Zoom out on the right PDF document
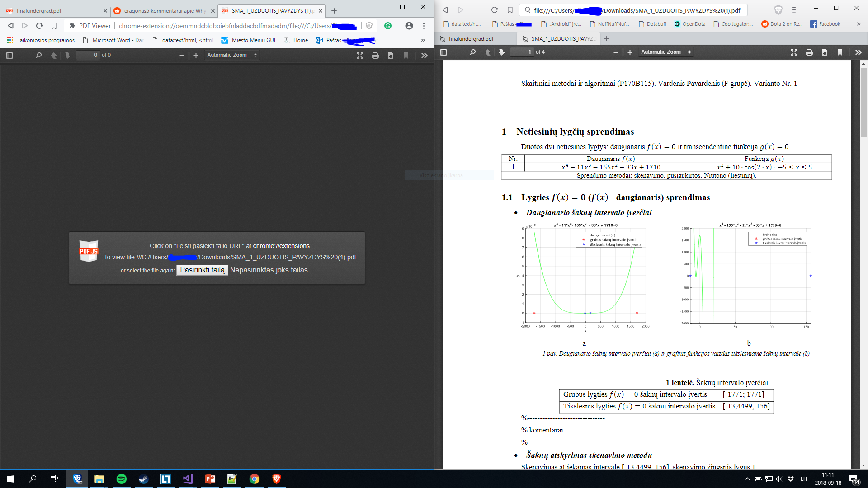Screen dimensions: 868x488 pyautogui.click(x=616, y=52)
